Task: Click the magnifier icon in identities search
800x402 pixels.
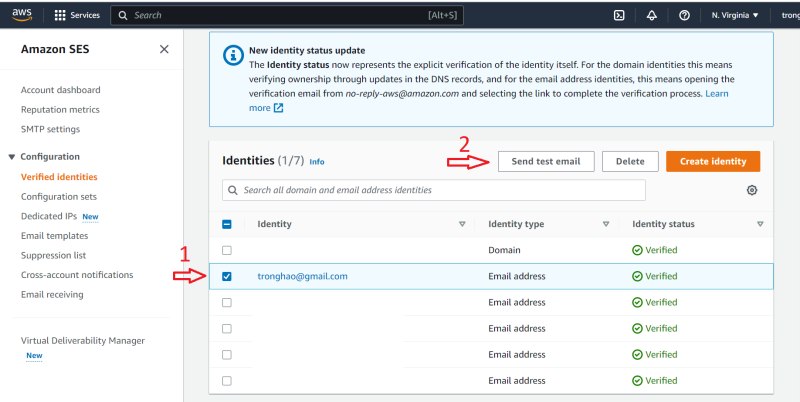Action: [233, 190]
